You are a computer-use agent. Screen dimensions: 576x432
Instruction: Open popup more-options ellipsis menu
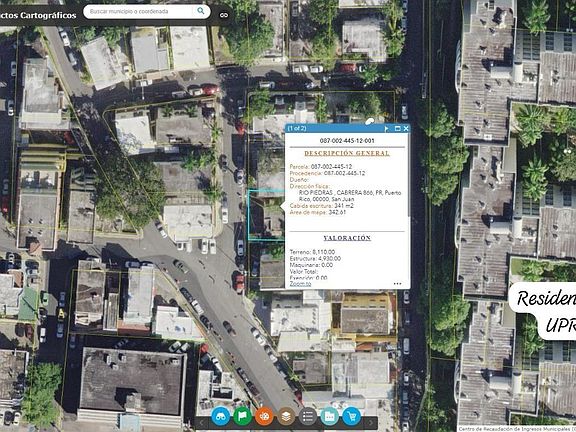pos(397,284)
